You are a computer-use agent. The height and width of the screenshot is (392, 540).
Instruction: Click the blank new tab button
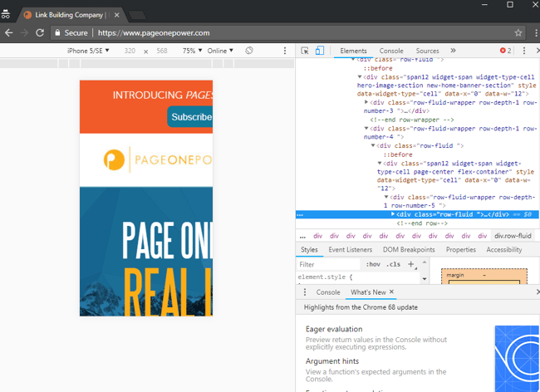click(x=137, y=15)
